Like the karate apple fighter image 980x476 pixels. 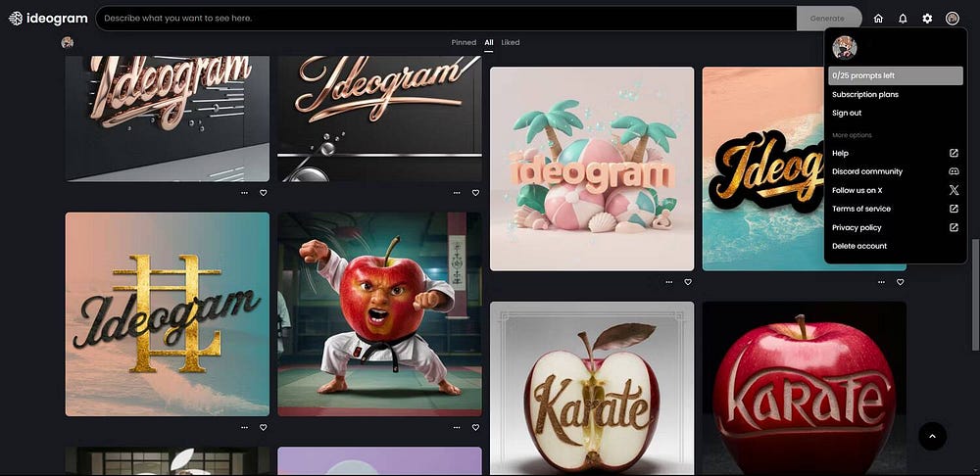pyautogui.click(x=475, y=428)
